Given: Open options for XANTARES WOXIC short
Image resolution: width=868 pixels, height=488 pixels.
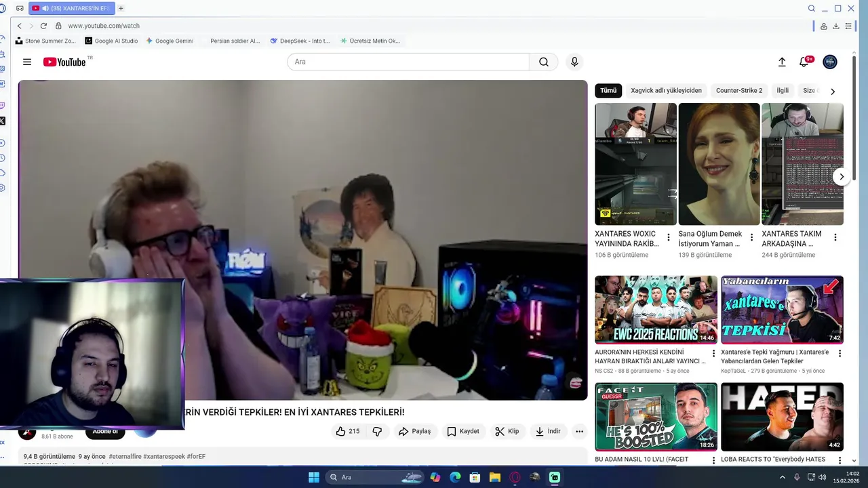Looking at the screenshot, I should pos(669,237).
